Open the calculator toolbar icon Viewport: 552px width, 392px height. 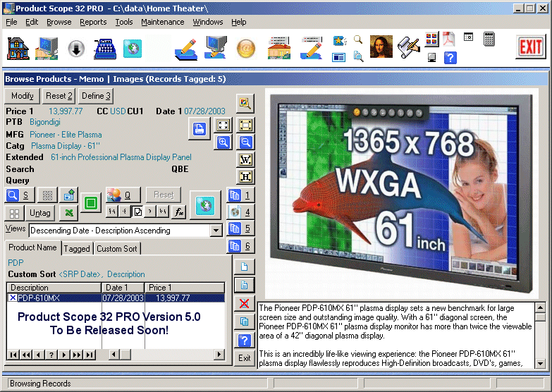[x=489, y=39]
